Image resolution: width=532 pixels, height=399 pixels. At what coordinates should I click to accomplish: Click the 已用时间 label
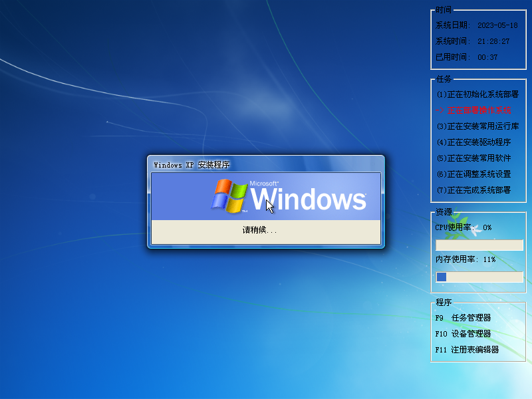tap(452, 57)
